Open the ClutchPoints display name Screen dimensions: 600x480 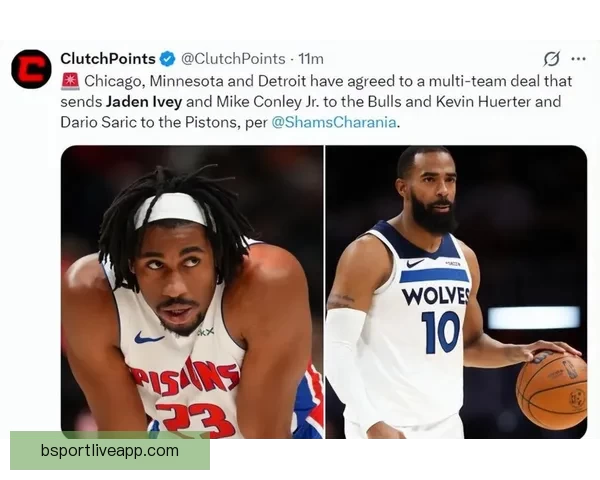tap(108, 59)
